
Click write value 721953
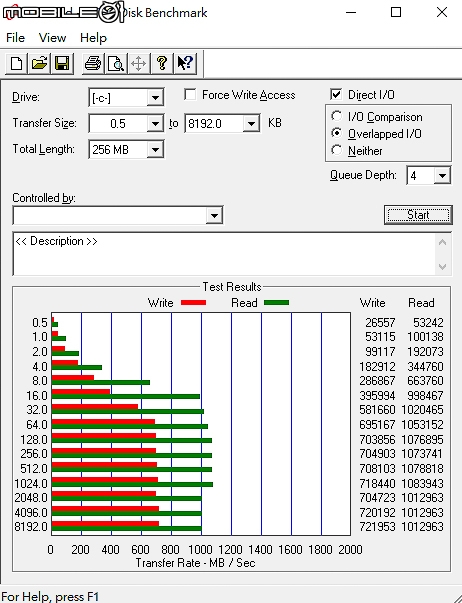pos(377,527)
